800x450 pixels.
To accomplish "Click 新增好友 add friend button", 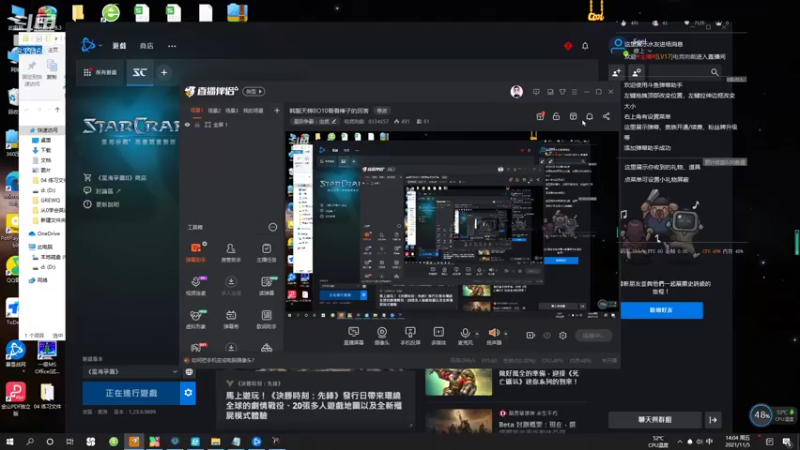I will pos(661,310).
